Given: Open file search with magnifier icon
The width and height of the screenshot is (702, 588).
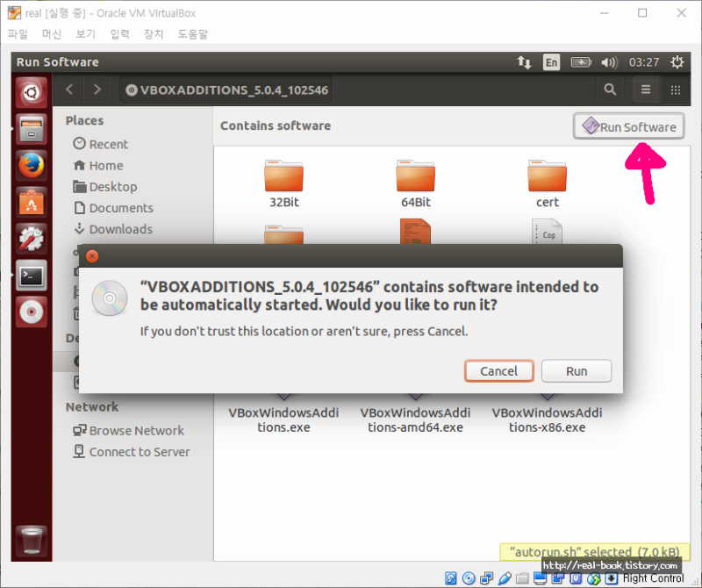Looking at the screenshot, I should point(610,90).
